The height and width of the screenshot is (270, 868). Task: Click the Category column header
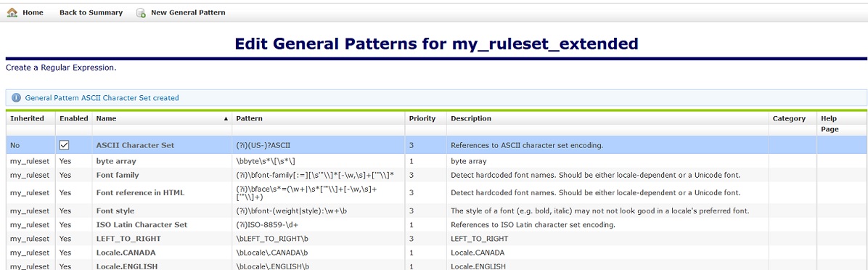[789, 118]
